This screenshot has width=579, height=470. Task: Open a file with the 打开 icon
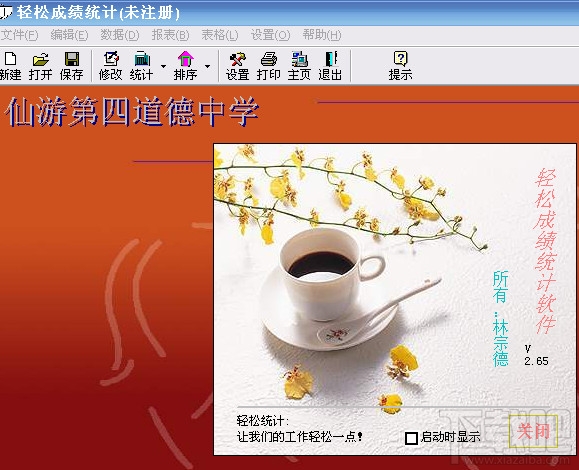[x=40, y=66]
